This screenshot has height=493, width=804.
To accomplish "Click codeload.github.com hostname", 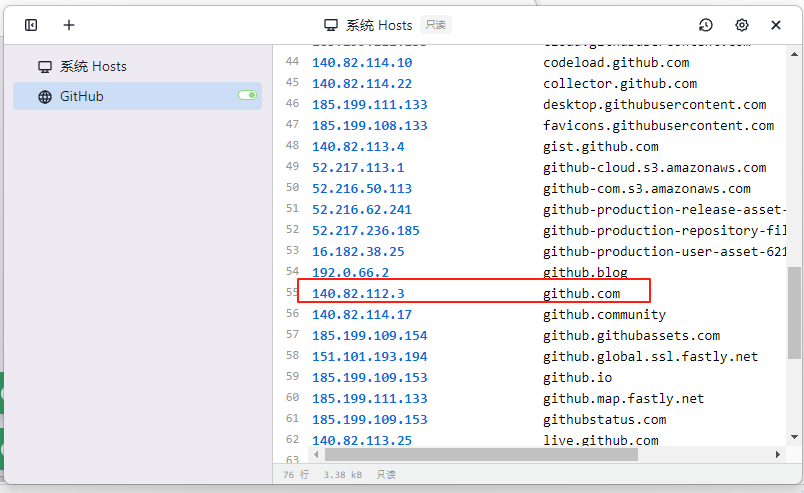I will tap(616, 63).
